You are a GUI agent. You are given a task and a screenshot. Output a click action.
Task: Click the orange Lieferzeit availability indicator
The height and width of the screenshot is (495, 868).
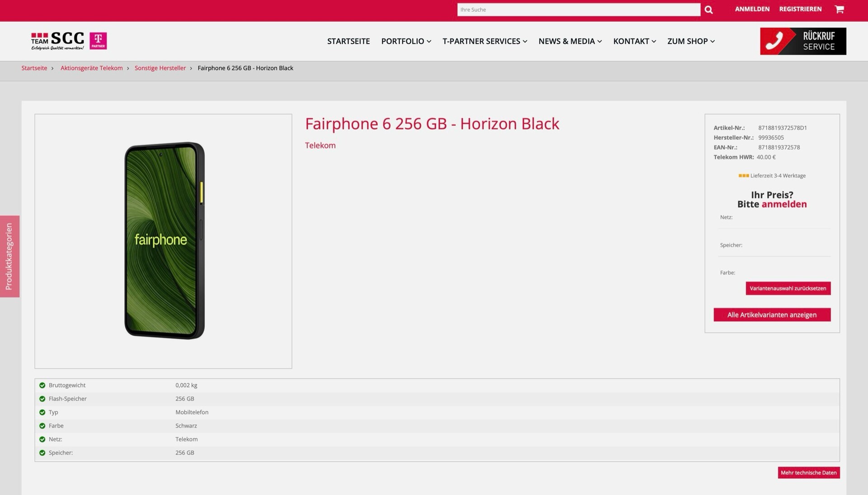pos(743,176)
